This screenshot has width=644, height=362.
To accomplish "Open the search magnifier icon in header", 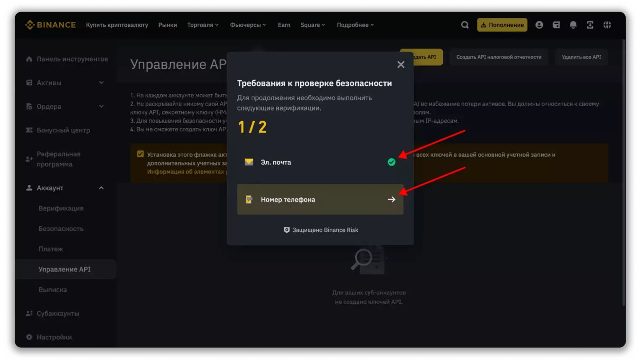I will [x=465, y=25].
